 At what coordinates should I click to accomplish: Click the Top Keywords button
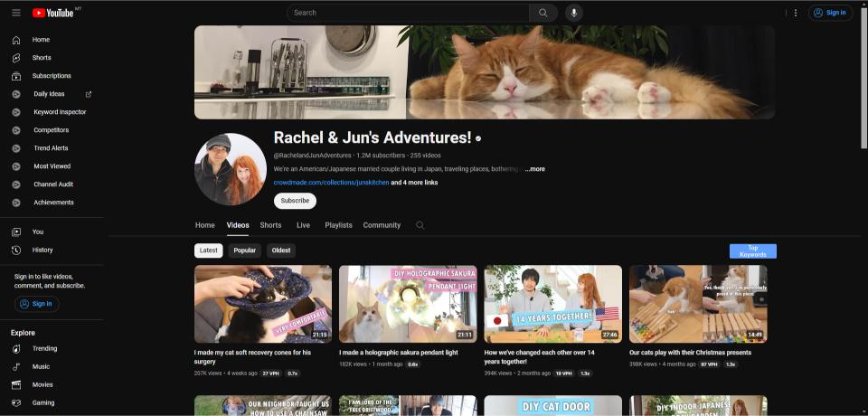pyautogui.click(x=753, y=251)
